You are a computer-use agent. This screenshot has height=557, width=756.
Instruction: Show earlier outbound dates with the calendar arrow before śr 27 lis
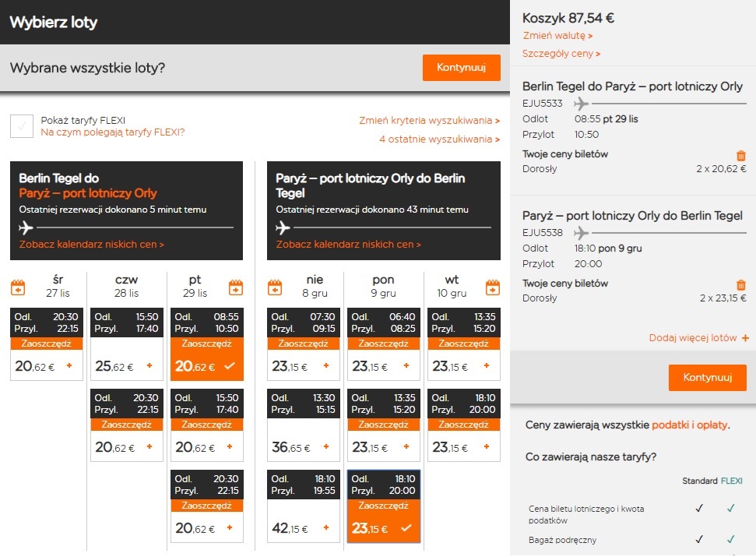point(18,287)
